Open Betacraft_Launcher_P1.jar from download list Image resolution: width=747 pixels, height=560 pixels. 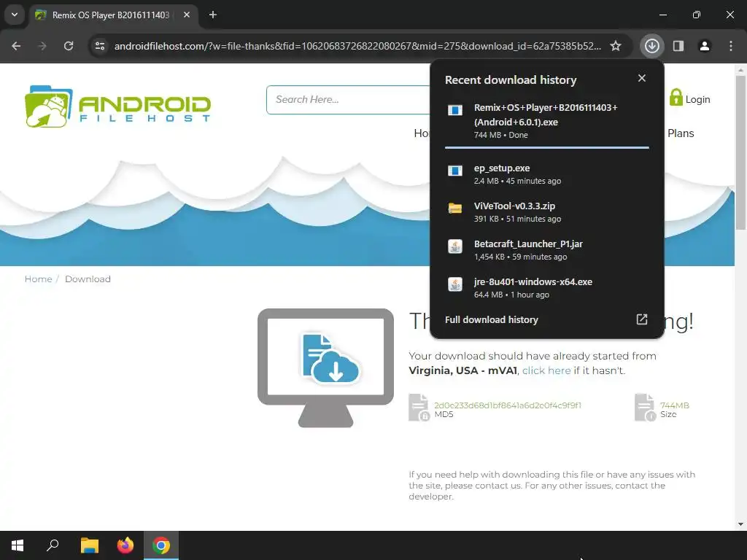coord(547,250)
